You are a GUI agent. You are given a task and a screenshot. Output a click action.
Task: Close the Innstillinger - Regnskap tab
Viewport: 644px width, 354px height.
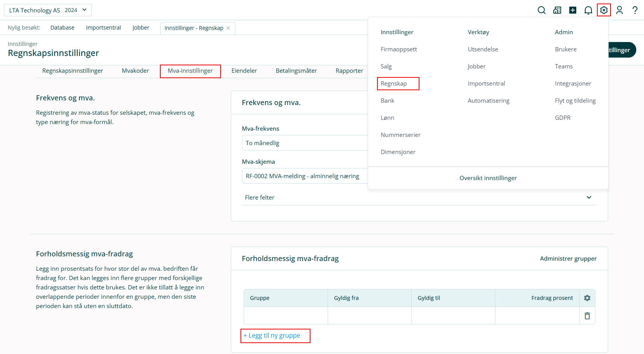[228, 28]
